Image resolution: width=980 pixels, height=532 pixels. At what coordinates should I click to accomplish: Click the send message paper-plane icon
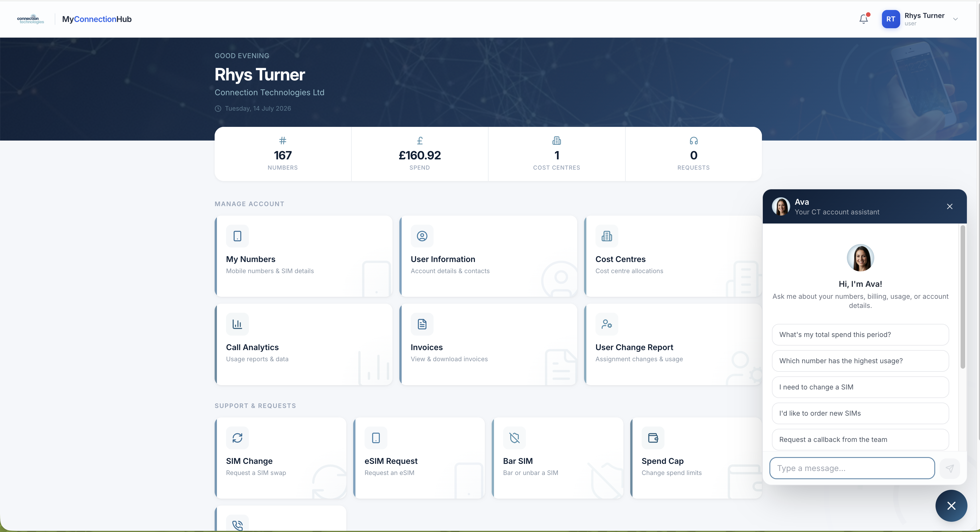[949, 468]
